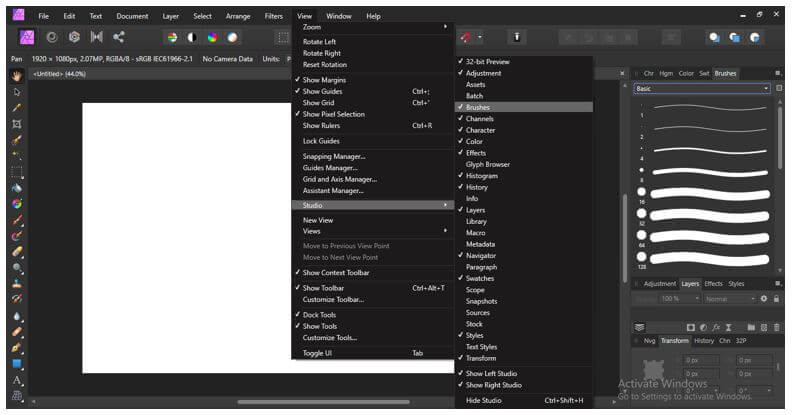Select the Erase Brush tool
This screenshot has width=800, height=415.
[17, 252]
